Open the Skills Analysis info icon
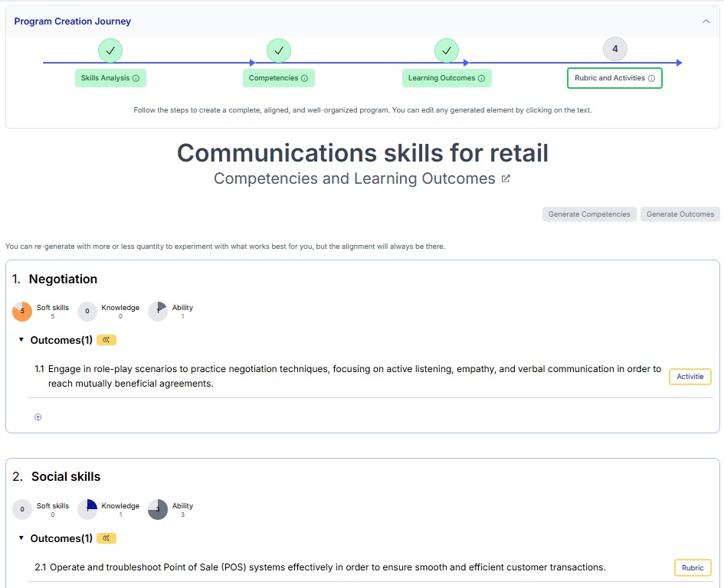724x588 pixels. (x=136, y=78)
